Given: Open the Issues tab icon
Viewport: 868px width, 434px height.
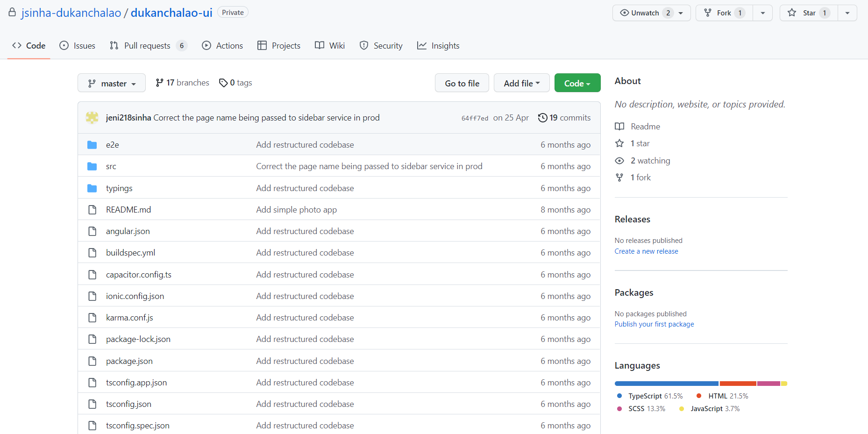Looking at the screenshot, I should [64, 45].
